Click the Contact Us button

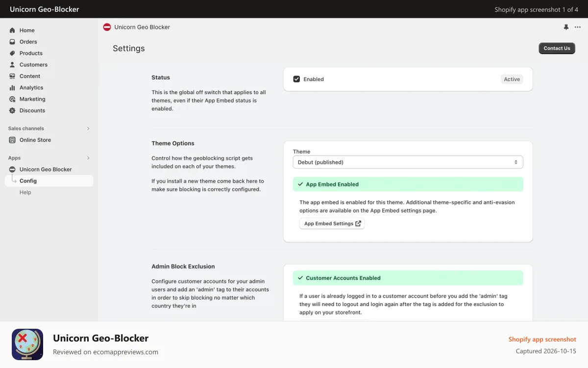tap(557, 48)
